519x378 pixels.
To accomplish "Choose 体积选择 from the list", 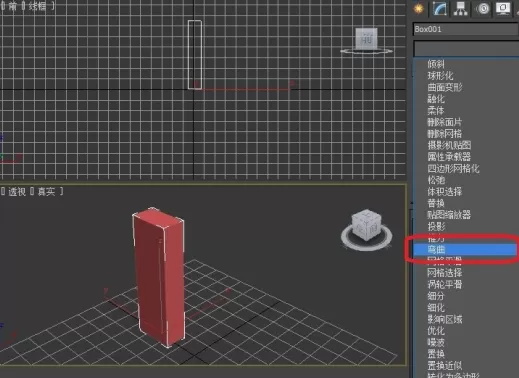I will (445, 192).
